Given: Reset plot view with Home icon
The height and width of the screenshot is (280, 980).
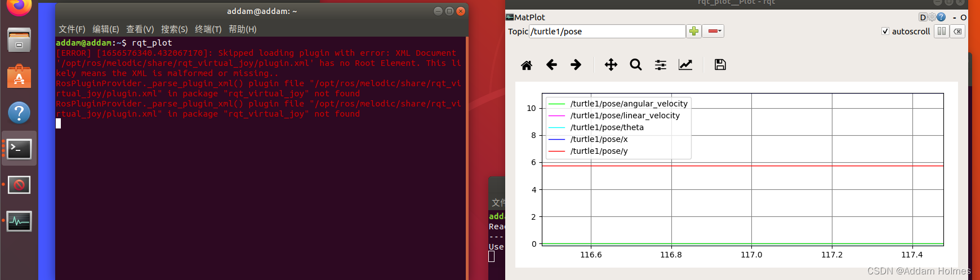Looking at the screenshot, I should (527, 65).
